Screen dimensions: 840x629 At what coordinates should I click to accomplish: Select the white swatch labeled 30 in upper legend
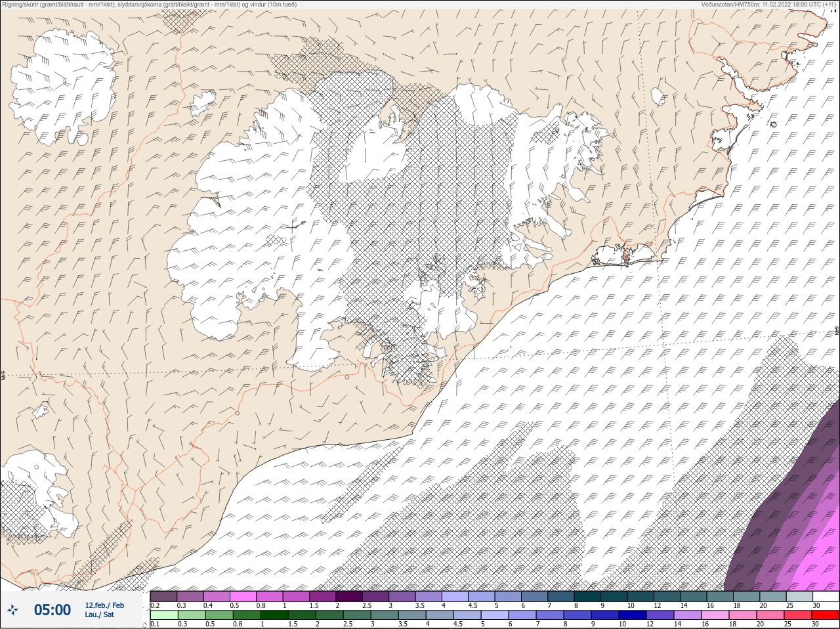(x=826, y=596)
